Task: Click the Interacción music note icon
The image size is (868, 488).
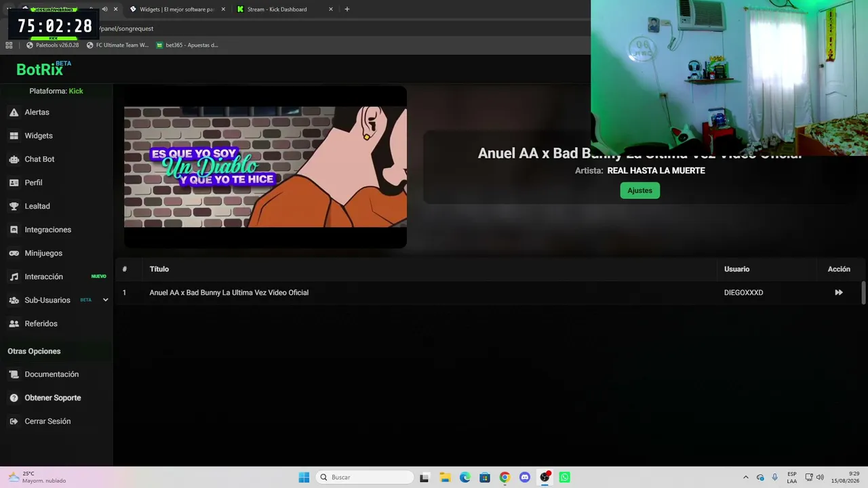Action: 14,277
